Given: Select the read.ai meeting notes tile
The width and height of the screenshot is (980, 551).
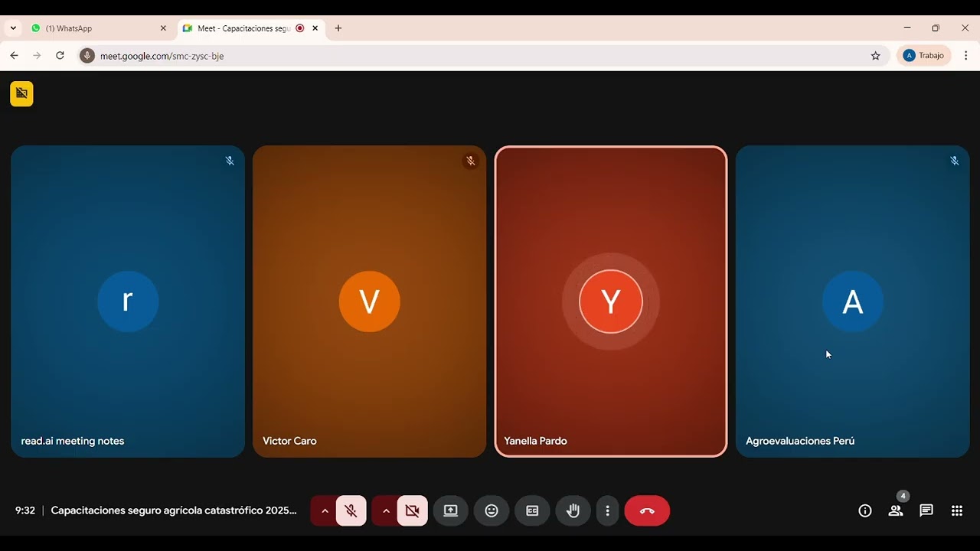Looking at the screenshot, I should pos(128,302).
